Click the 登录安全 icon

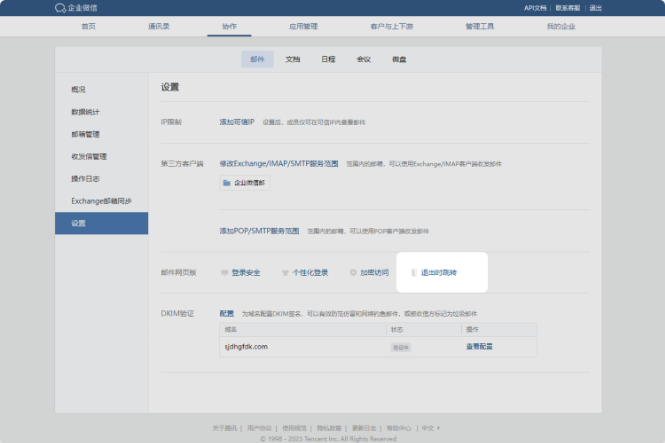(224, 272)
